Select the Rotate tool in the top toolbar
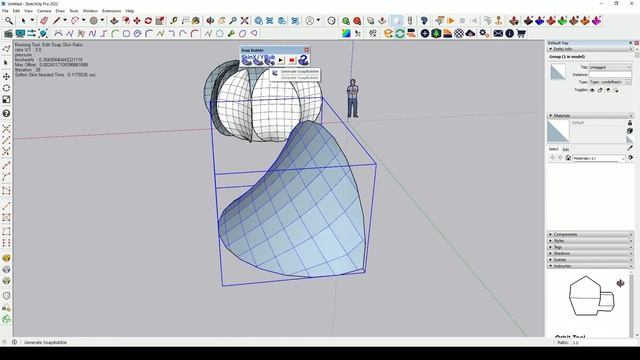Image resolution: width=640 pixels, height=360 pixels. [x=148, y=21]
